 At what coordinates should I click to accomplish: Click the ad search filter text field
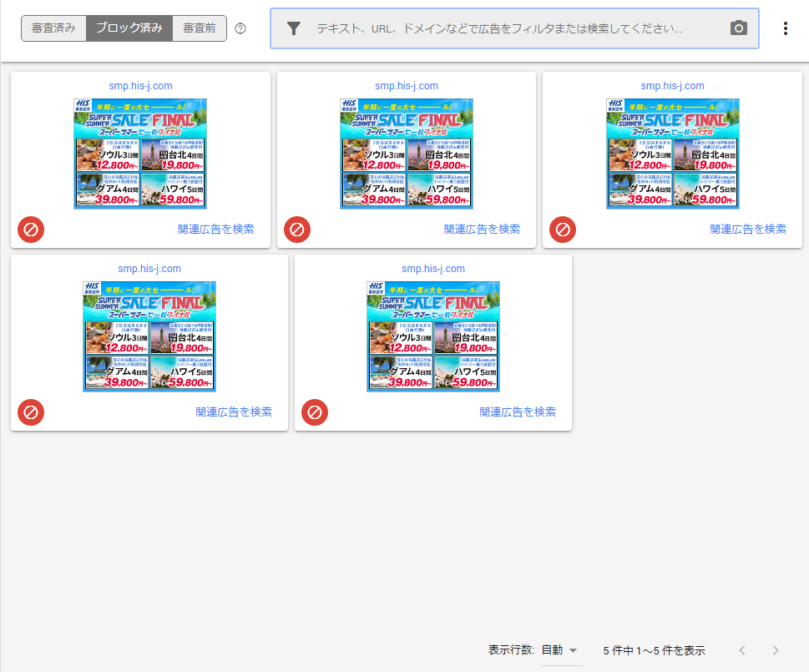click(499, 28)
